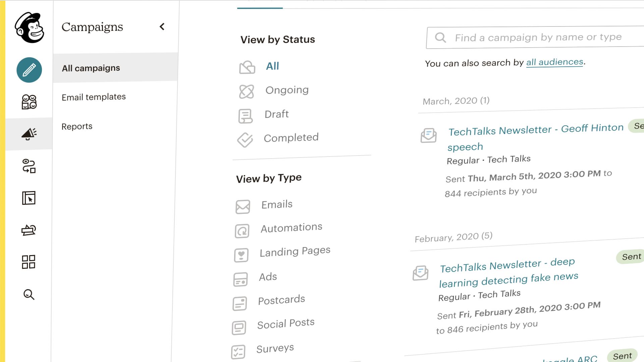This screenshot has height=362, width=644.
Task: Open the Create pencil button
Action: click(x=29, y=70)
